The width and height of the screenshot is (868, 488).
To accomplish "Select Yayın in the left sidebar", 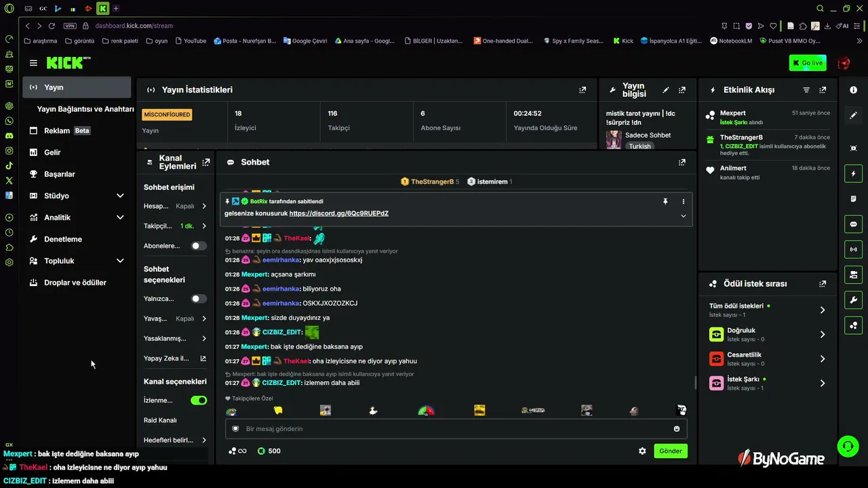I will pyautogui.click(x=77, y=87).
